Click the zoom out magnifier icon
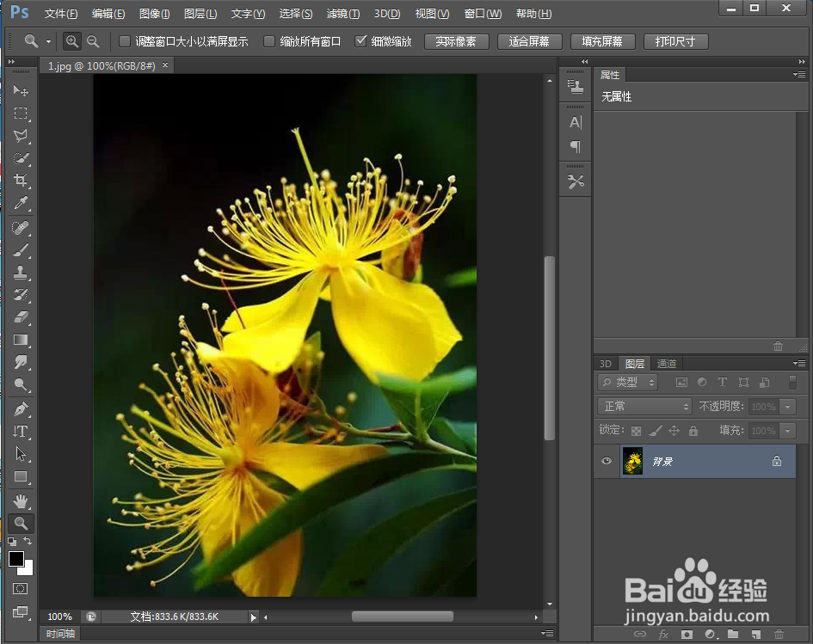The height and width of the screenshot is (644, 813). (x=93, y=41)
